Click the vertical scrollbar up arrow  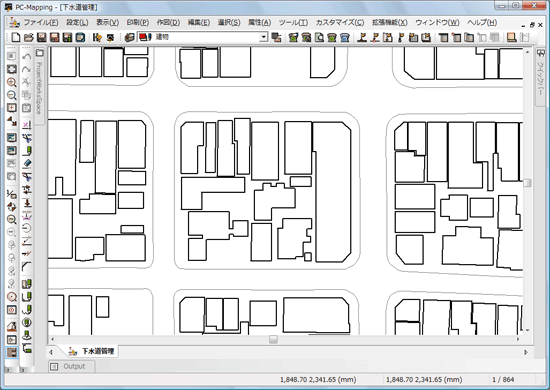click(x=527, y=52)
